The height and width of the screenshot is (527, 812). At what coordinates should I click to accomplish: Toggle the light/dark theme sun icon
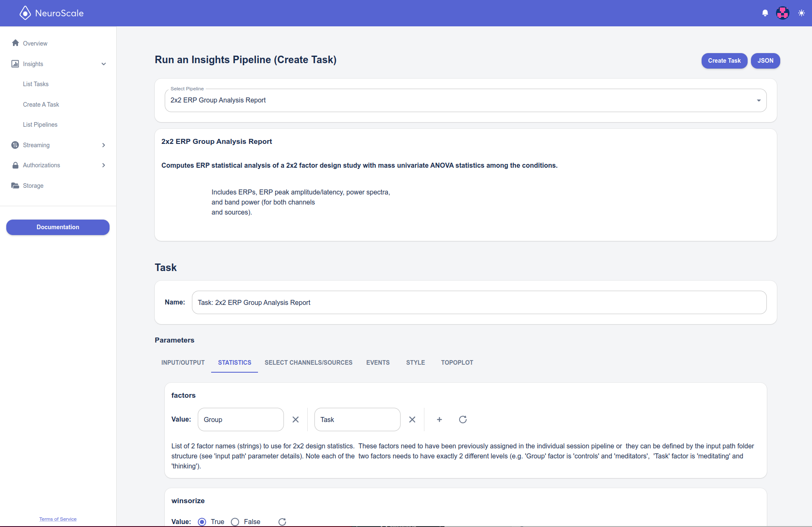click(x=801, y=13)
